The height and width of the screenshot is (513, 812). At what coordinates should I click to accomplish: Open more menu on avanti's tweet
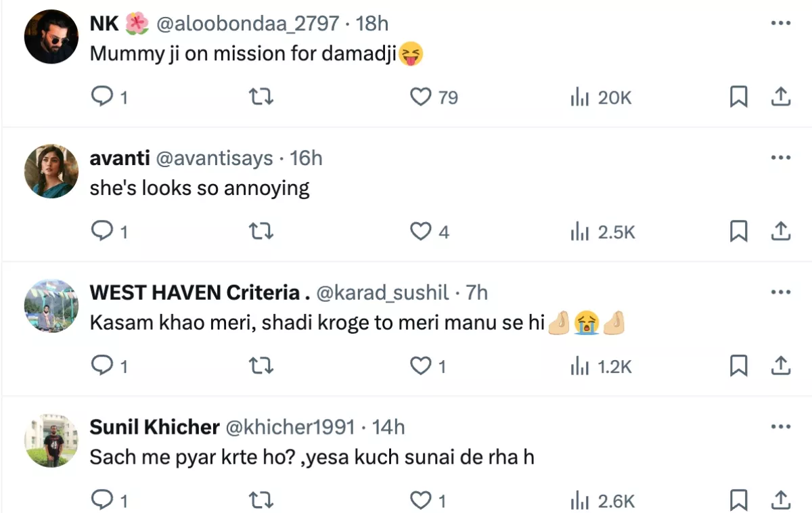[x=781, y=158]
